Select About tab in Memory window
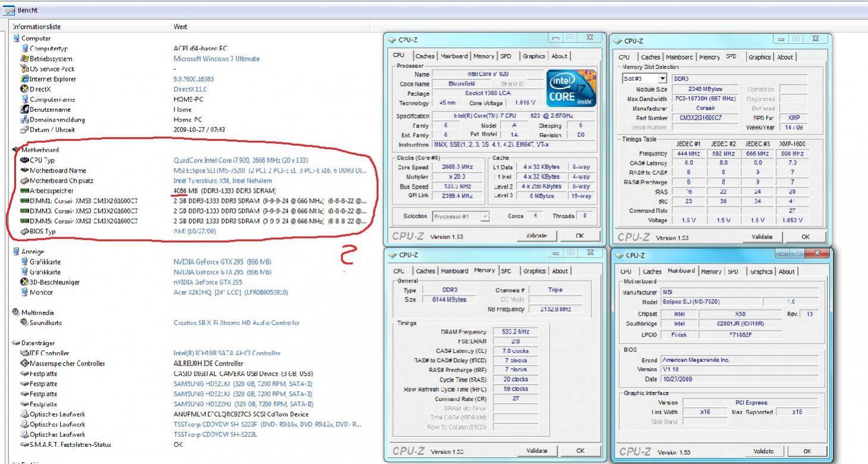868x464 pixels. point(560,271)
